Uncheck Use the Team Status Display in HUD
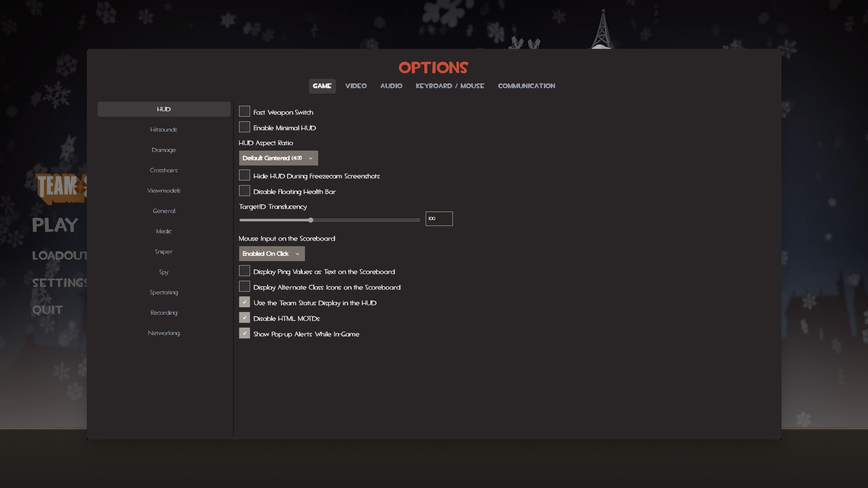Screen dimensions: 868x488 [x=244, y=301]
